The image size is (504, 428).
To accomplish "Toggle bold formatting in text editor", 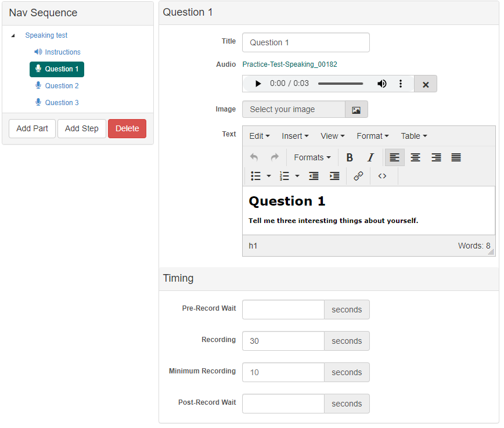I will [350, 157].
